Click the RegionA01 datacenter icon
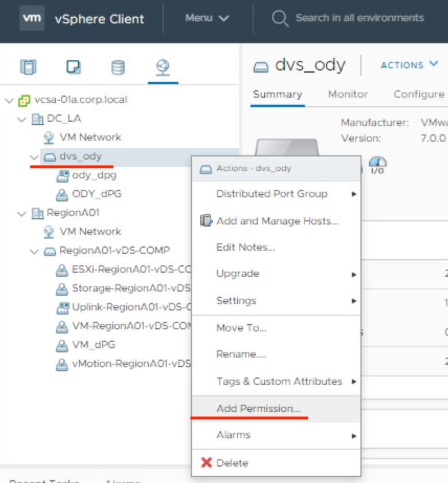The image size is (448, 483). [x=37, y=213]
